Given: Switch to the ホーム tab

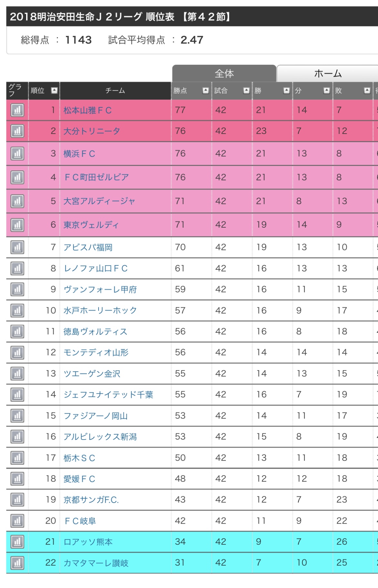Looking at the screenshot, I should (328, 74).
